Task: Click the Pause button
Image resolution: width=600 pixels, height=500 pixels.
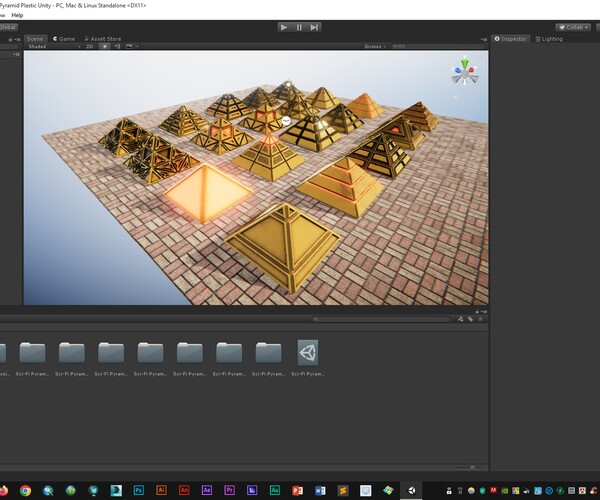Action: click(299, 27)
